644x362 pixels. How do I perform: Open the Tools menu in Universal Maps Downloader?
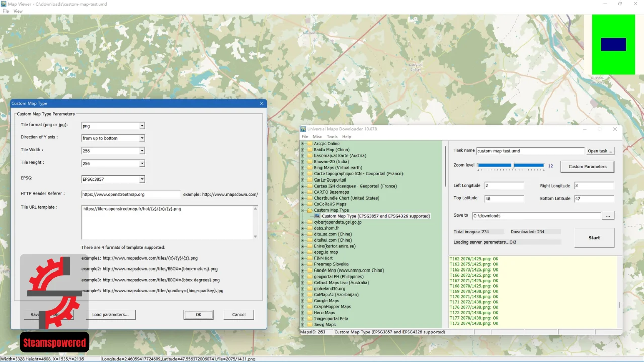(x=332, y=137)
